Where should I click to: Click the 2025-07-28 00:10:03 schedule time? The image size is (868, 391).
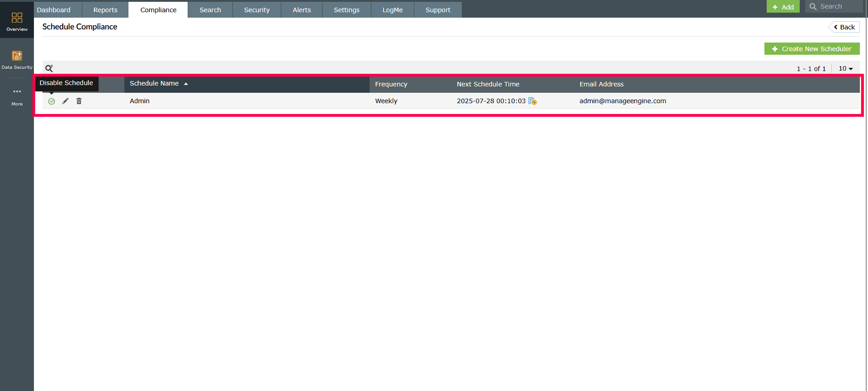pyautogui.click(x=491, y=101)
